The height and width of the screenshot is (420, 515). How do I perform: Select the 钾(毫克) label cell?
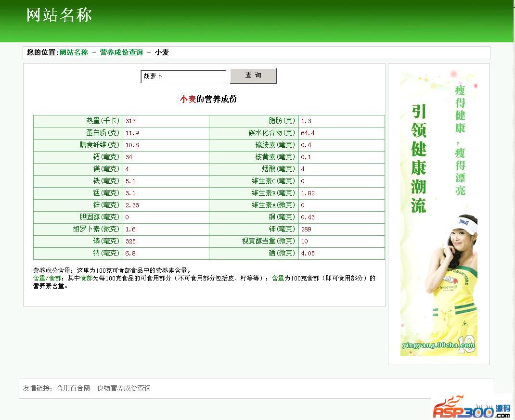pyautogui.click(x=254, y=229)
